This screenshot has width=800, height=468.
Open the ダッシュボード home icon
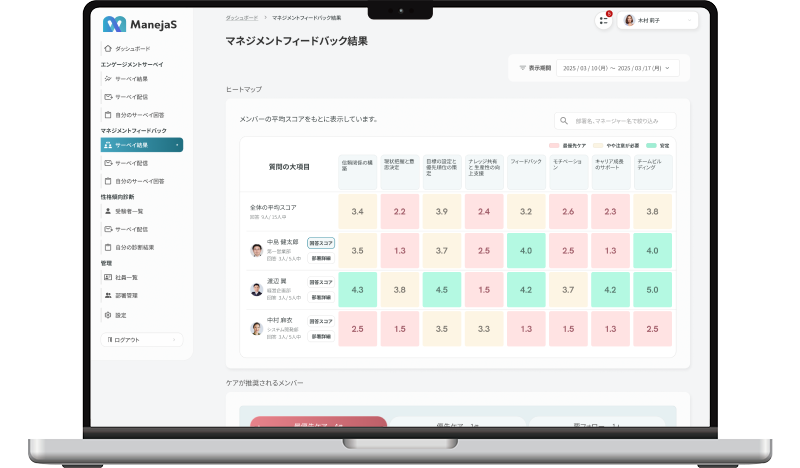(108, 48)
